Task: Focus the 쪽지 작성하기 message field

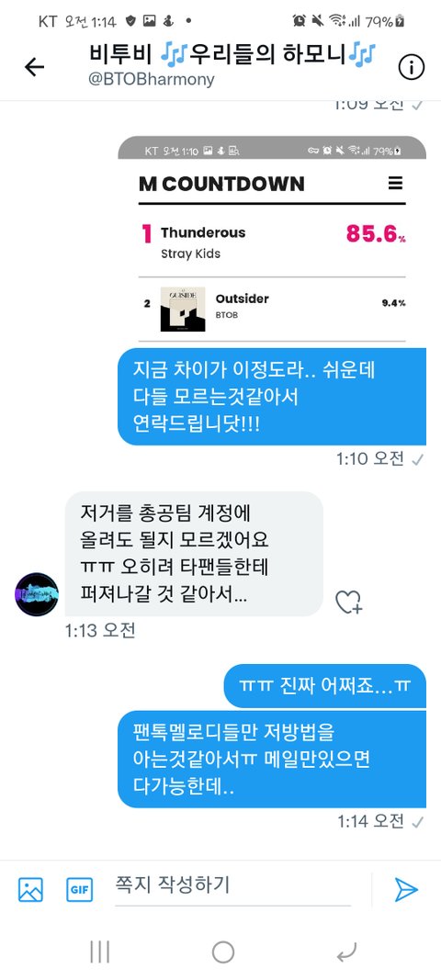Action: point(232,888)
